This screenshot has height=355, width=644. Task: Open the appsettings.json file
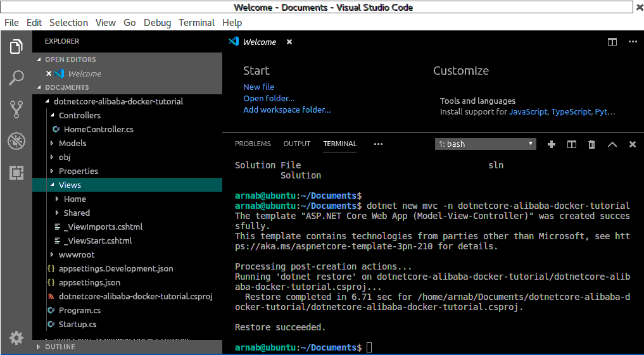tap(89, 283)
